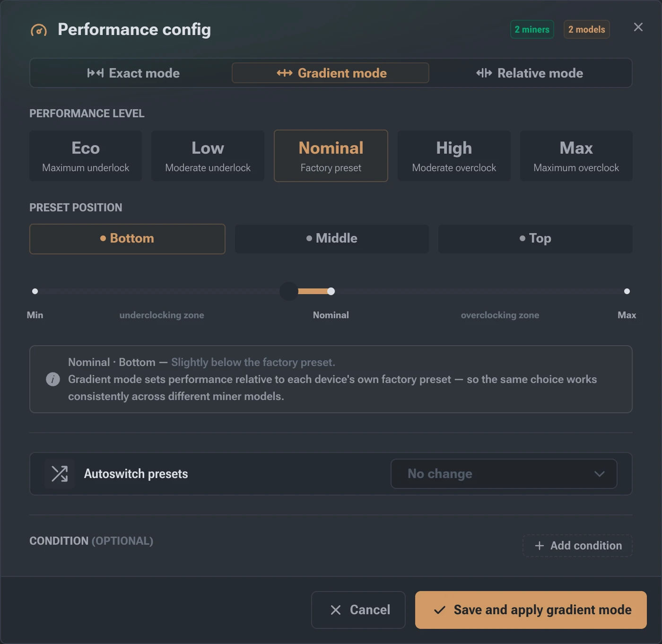Choose the Eco performance level

(x=86, y=156)
